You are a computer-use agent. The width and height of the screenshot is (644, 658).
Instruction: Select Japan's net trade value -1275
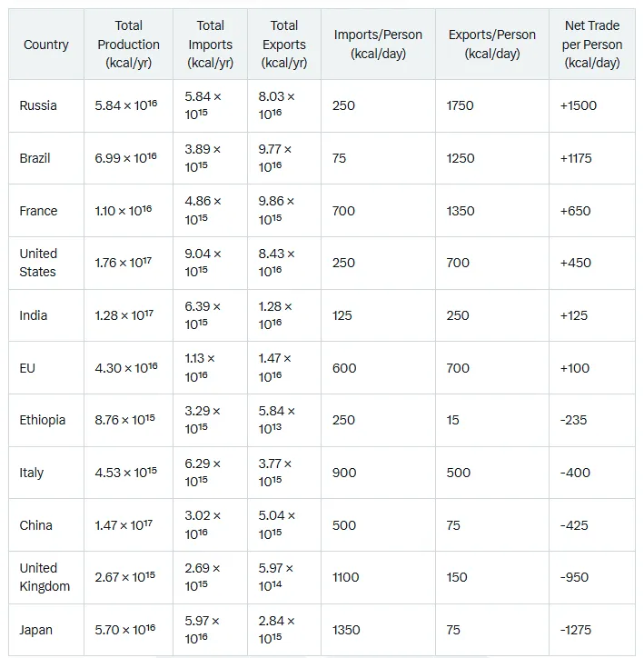pyautogui.click(x=576, y=630)
